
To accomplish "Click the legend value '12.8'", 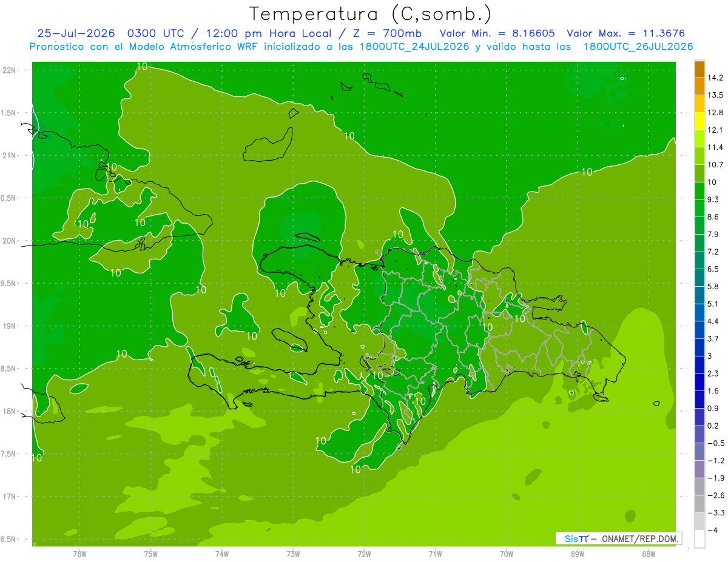I will pos(716,113).
